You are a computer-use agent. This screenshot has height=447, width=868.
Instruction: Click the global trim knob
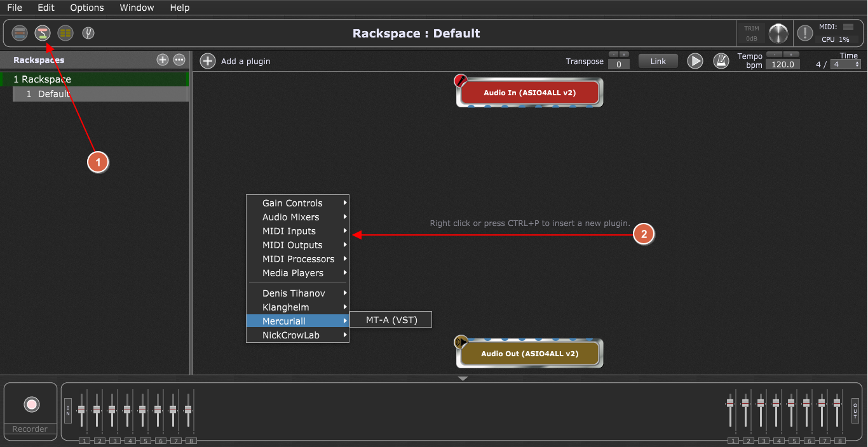[778, 33]
